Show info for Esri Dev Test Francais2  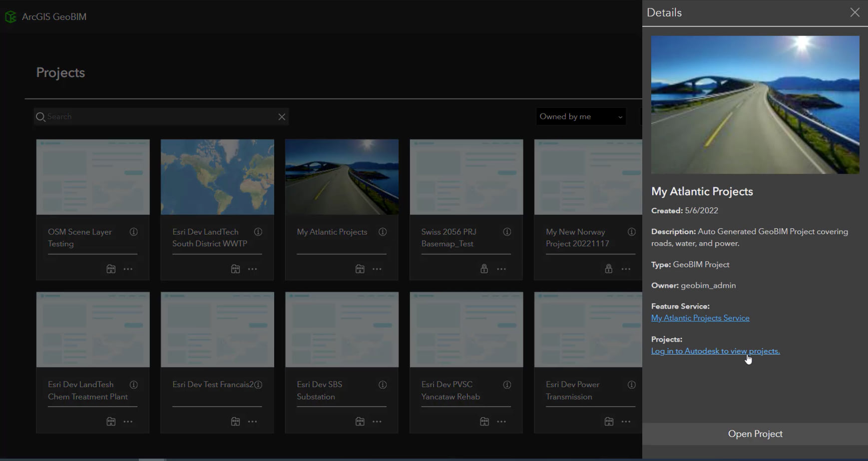pos(258,385)
